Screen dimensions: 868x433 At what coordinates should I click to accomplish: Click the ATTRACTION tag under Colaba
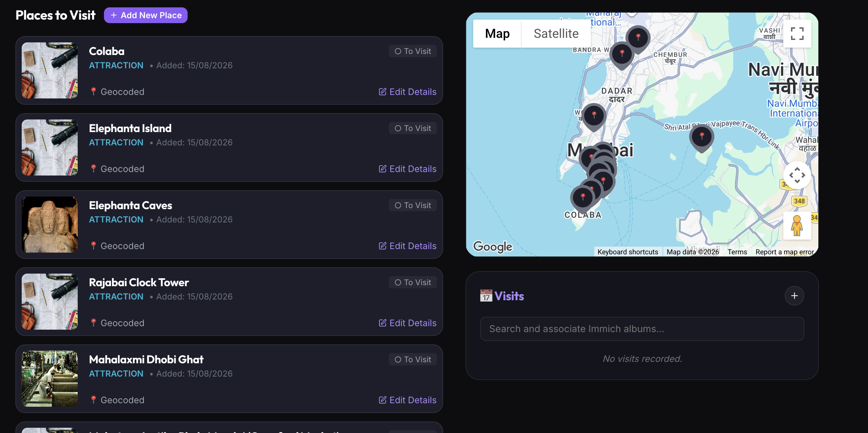116,66
